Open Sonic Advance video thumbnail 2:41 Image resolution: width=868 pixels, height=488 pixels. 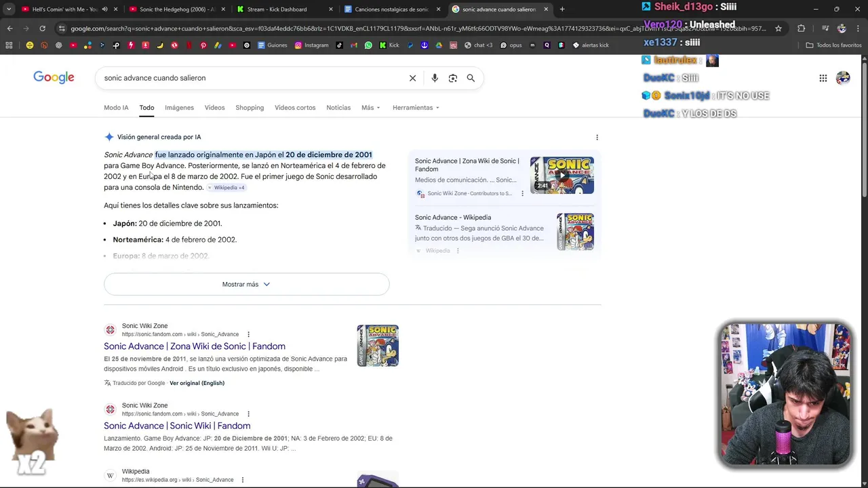(x=562, y=175)
